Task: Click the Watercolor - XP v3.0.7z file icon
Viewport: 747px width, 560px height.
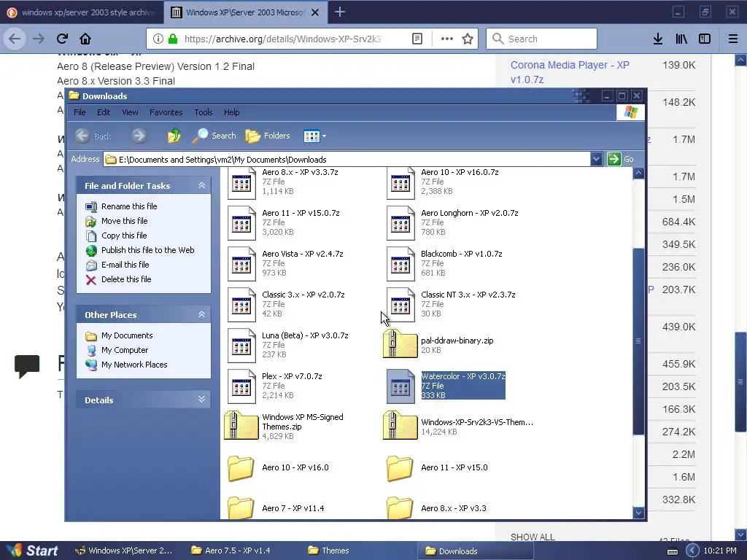Action: point(400,386)
